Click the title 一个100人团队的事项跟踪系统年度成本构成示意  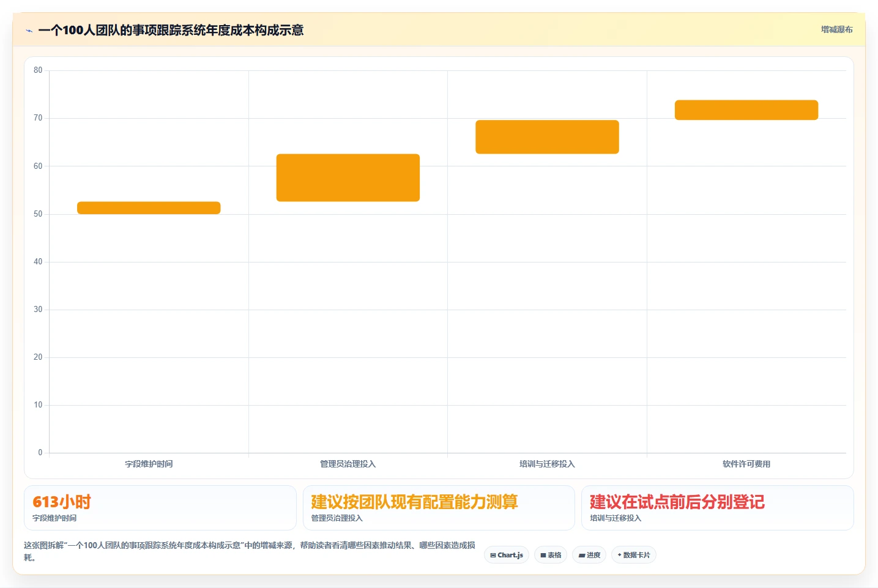(x=171, y=30)
